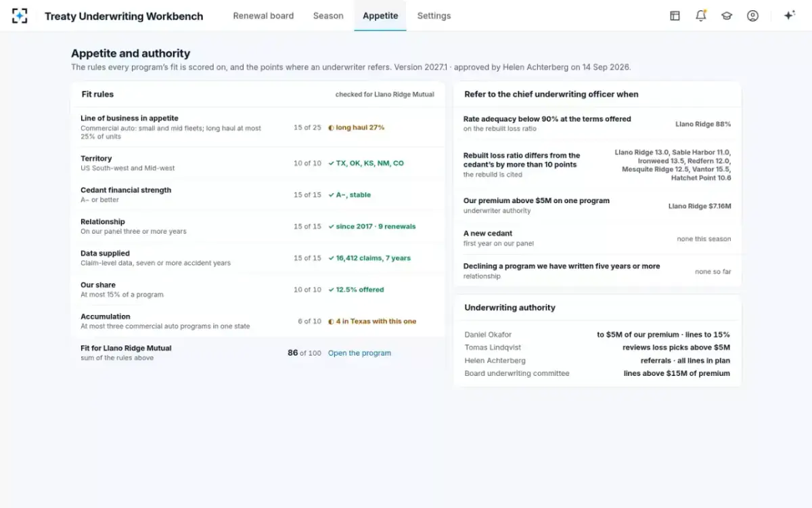Open the notifications bell
The height and width of the screenshot is (508, 812).
coord(700,16)
